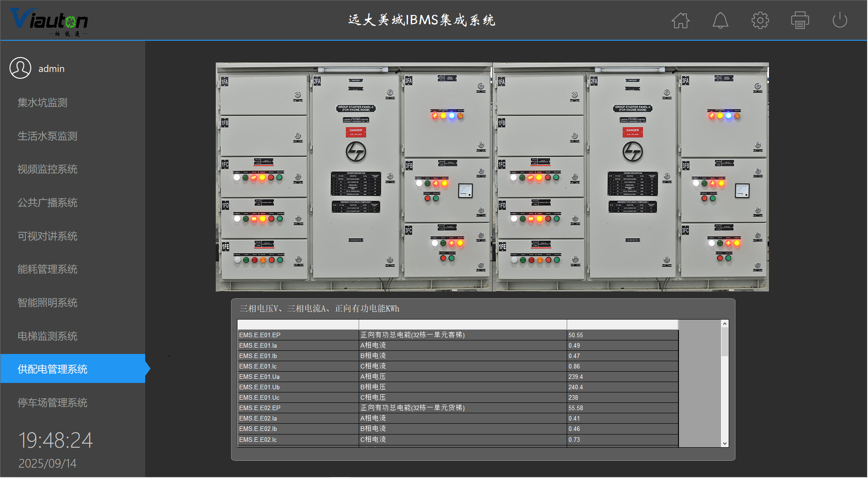868x478 pixels.
Task: Select 能耗管理系统 in sidebar
Action: pyautogui.click(x=47, y=269)
